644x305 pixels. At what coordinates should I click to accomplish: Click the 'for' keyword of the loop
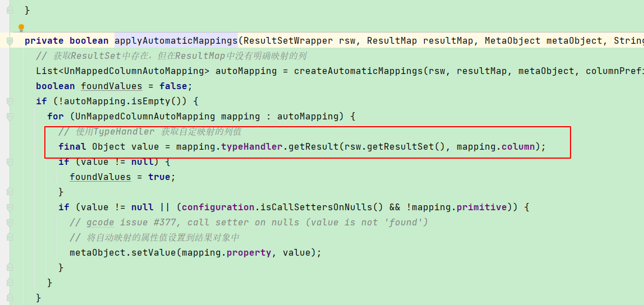click(56, 116)
